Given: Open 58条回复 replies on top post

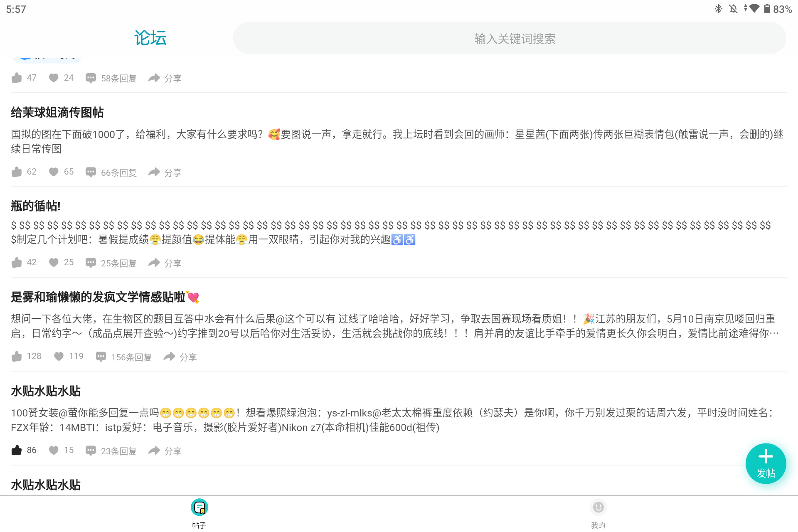Looking at the screenshot, I should click(x=118, y=78).
